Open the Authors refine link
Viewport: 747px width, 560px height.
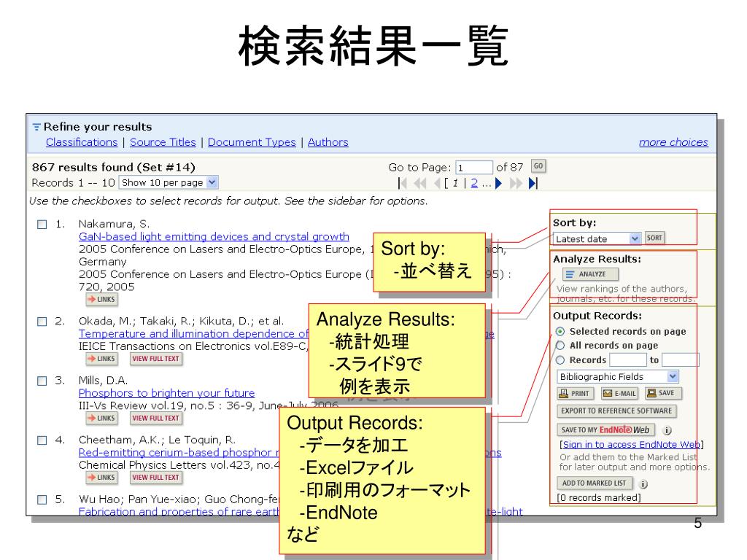pyautogui.click(x=328, y=142)
